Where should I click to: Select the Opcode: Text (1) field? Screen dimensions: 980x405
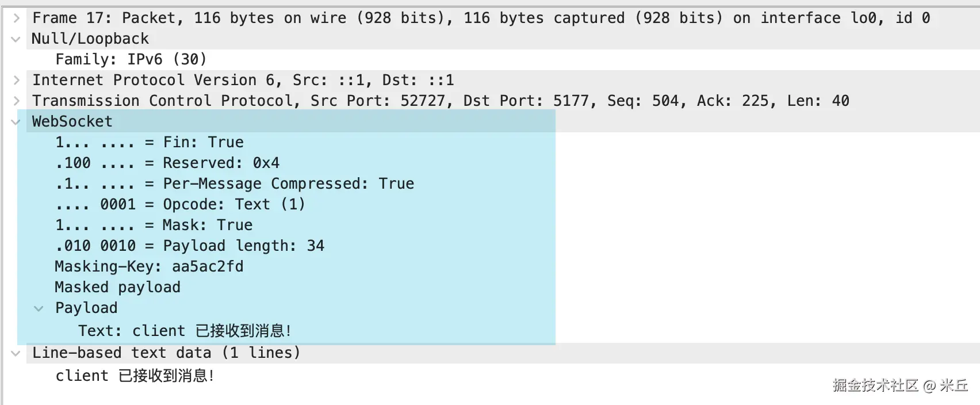180,204
